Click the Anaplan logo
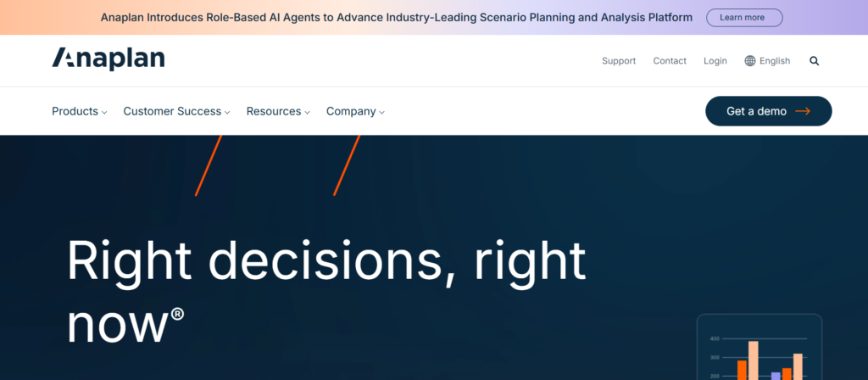This screenshot has height=380, width=868. pos(108,59)
